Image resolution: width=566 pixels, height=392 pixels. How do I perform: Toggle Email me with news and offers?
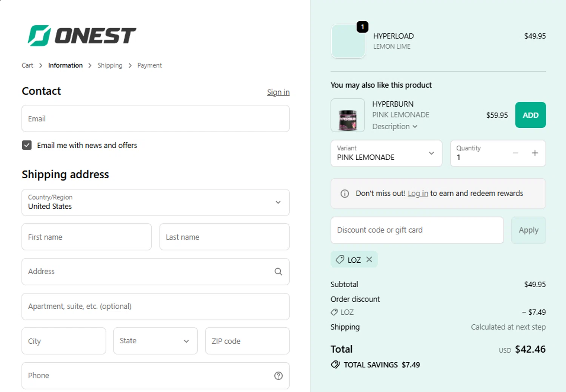27,145
